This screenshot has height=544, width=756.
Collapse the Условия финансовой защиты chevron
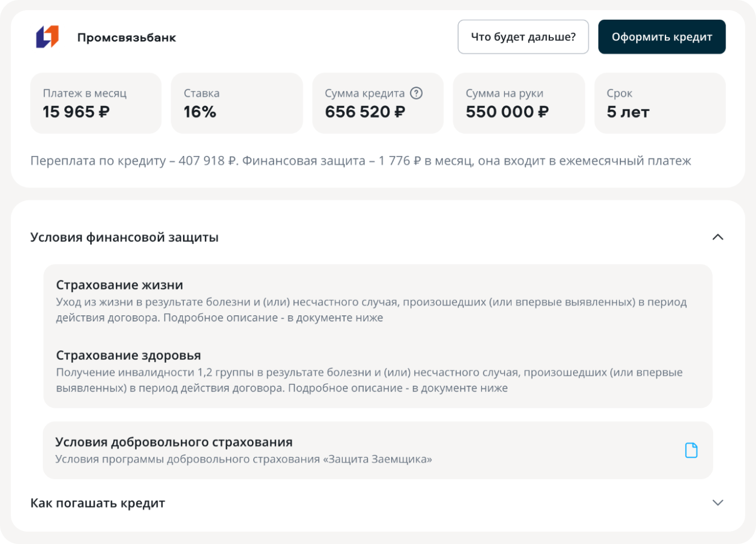coord(718,237)
